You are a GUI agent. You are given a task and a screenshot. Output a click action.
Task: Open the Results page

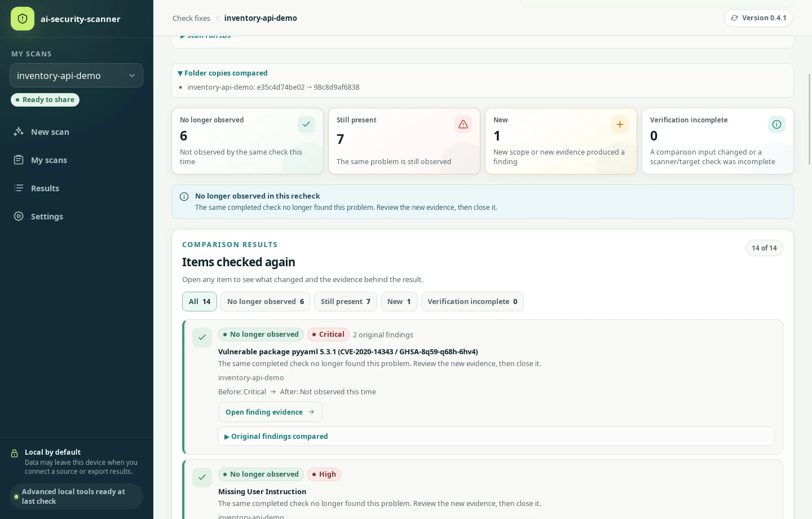76,188
